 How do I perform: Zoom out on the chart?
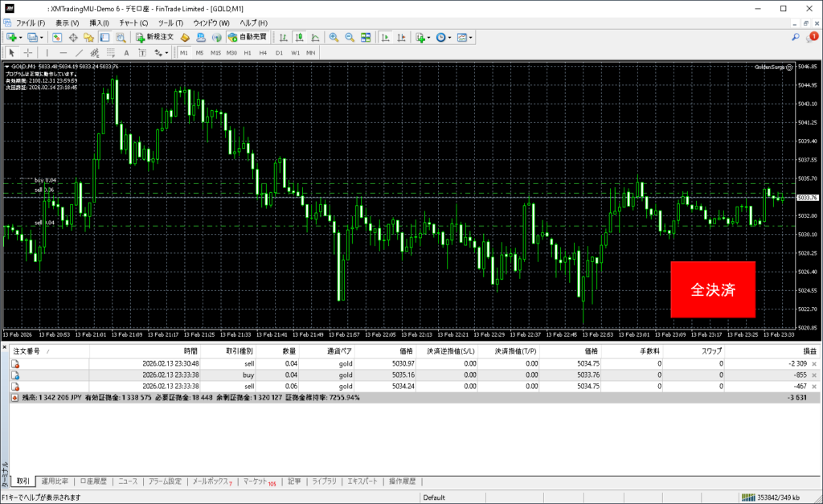350,37
